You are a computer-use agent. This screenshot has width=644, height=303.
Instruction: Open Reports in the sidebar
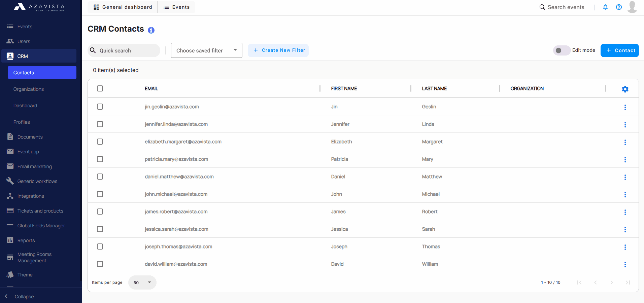coord(39,240)
